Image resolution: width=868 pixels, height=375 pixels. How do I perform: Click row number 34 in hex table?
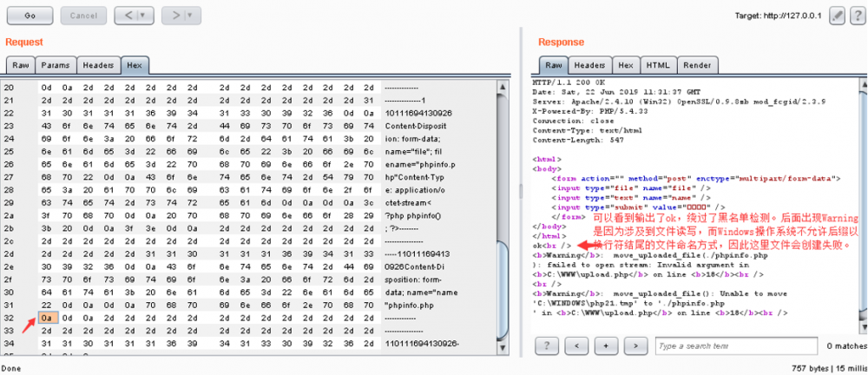click(9, 344)
